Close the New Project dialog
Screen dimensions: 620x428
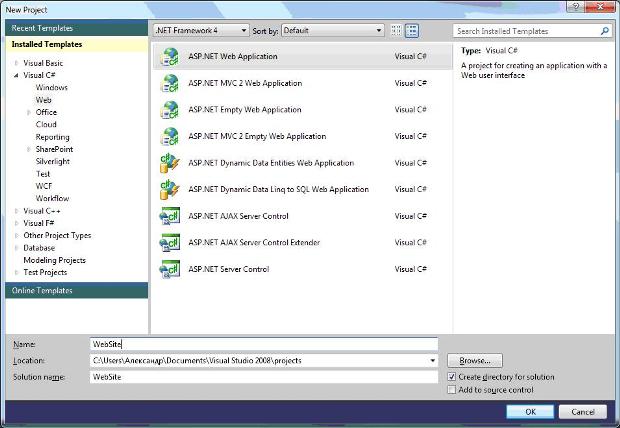click(600, 6)
